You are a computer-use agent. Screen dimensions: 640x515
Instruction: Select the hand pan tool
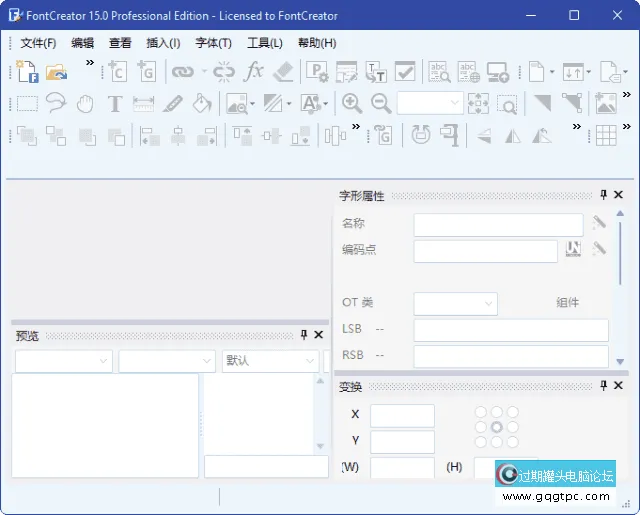(x=85, y=104)
